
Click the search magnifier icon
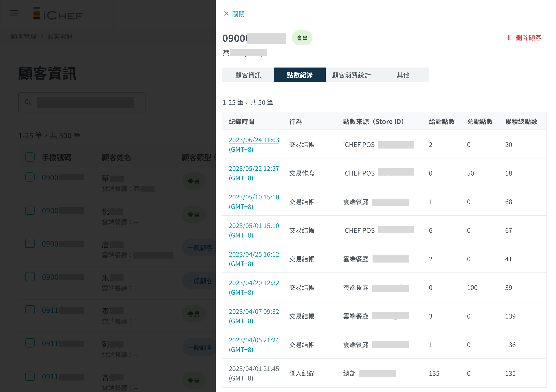[x=28, y=102]
